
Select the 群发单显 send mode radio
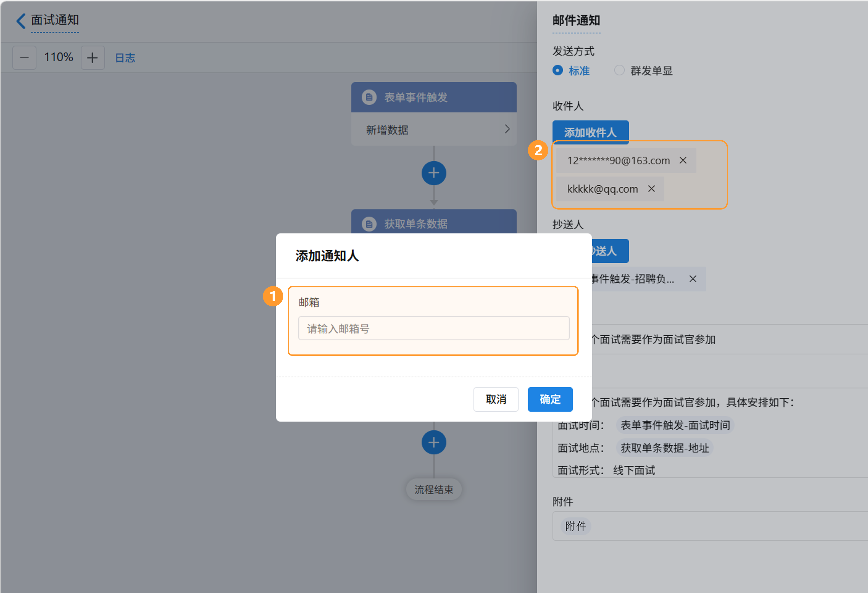619,71
